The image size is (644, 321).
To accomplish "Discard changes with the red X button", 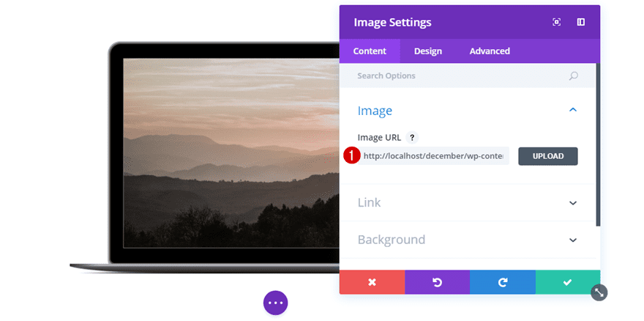I will 372,282.
